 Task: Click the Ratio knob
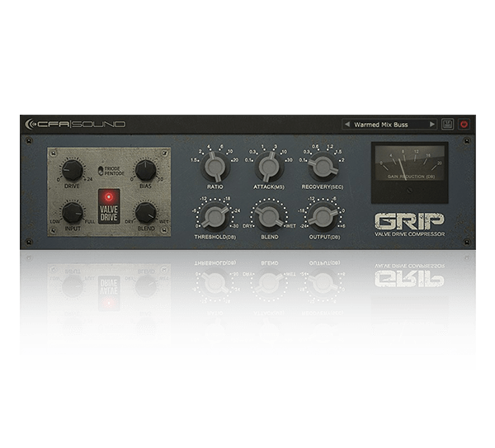point(215,169)
